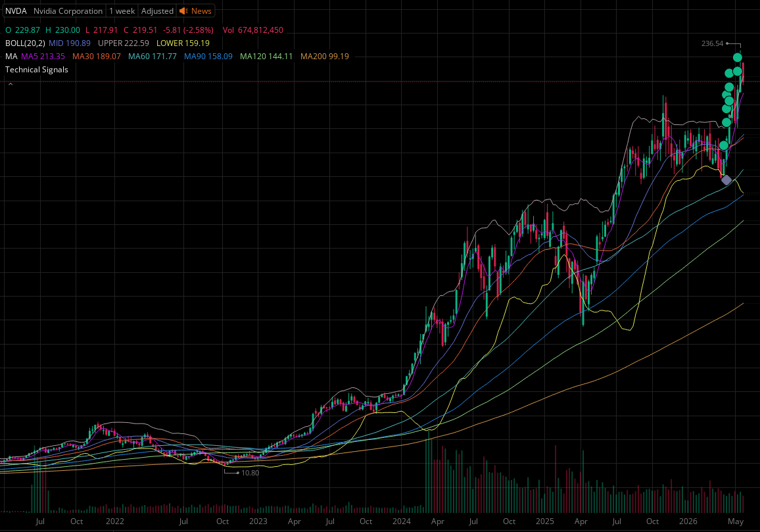Screen dimensions: 760x532
Task: Click the Vol 674,812,450 reading
Action: (x=253, y=30)
